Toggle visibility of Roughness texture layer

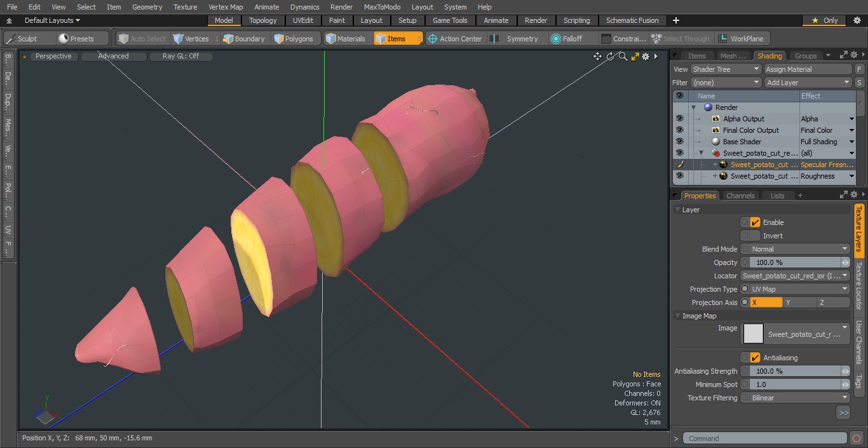point(679,176)
